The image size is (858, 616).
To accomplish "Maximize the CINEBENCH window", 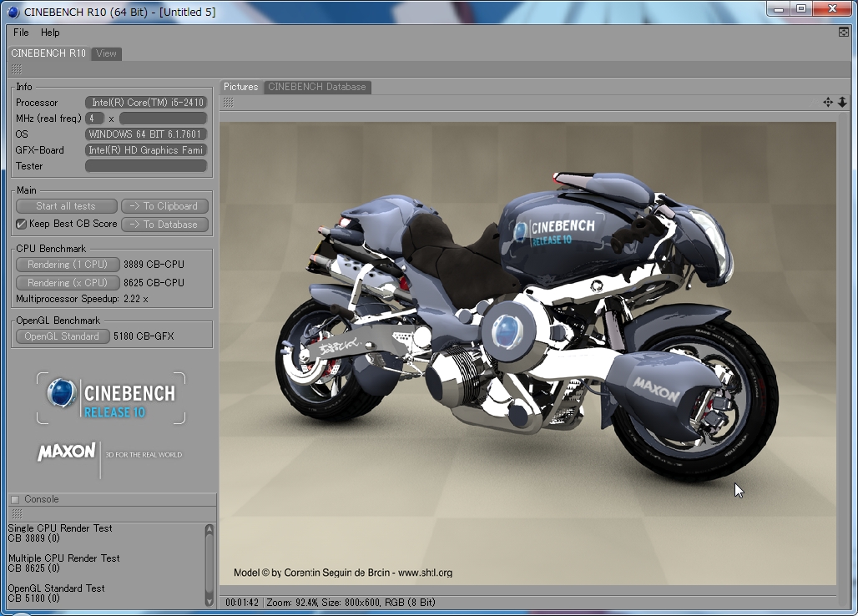I will pos(801,8).
